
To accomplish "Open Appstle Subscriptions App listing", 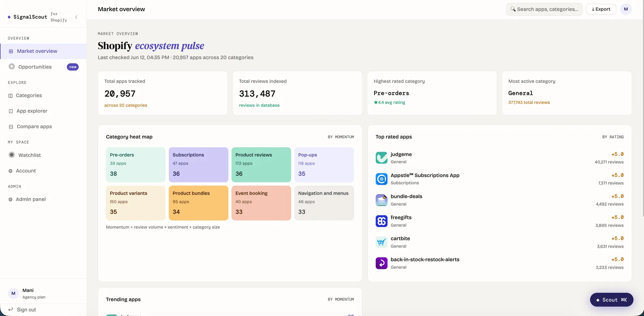I will click(425, 175).
